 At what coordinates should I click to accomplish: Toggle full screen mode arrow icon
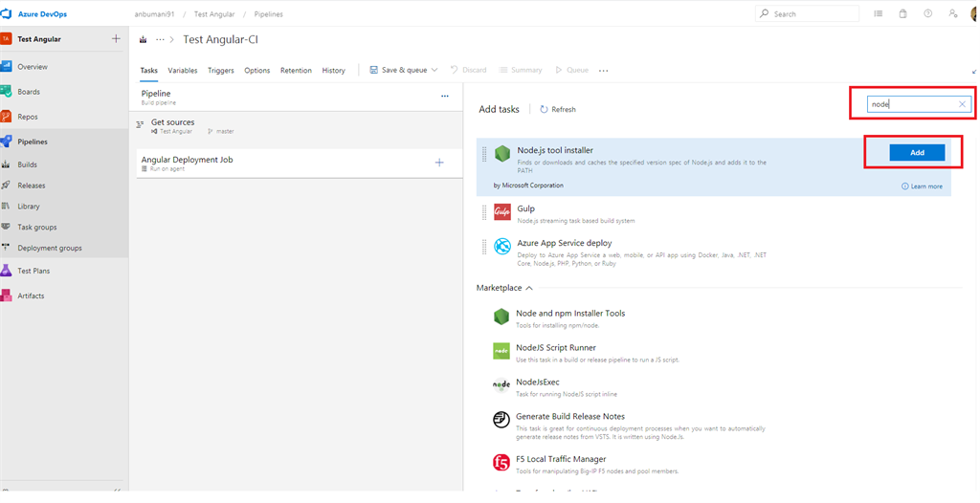coord(974,71)
